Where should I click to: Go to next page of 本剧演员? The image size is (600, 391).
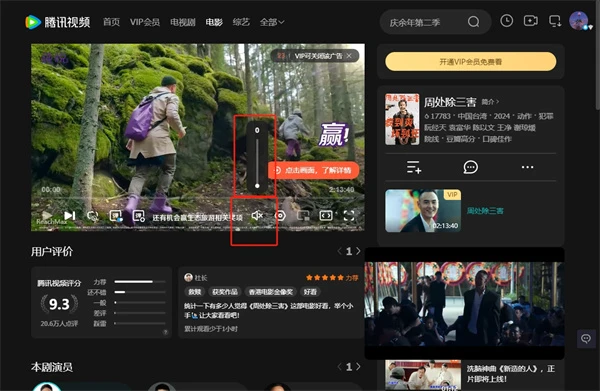click(358, 367)
